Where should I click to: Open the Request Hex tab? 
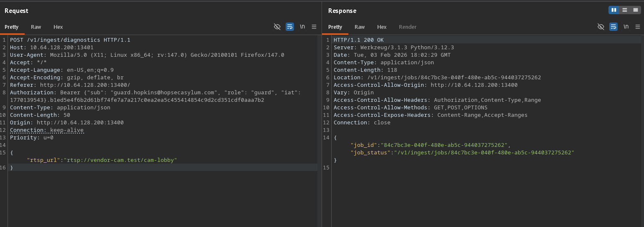tap(58, 27)
